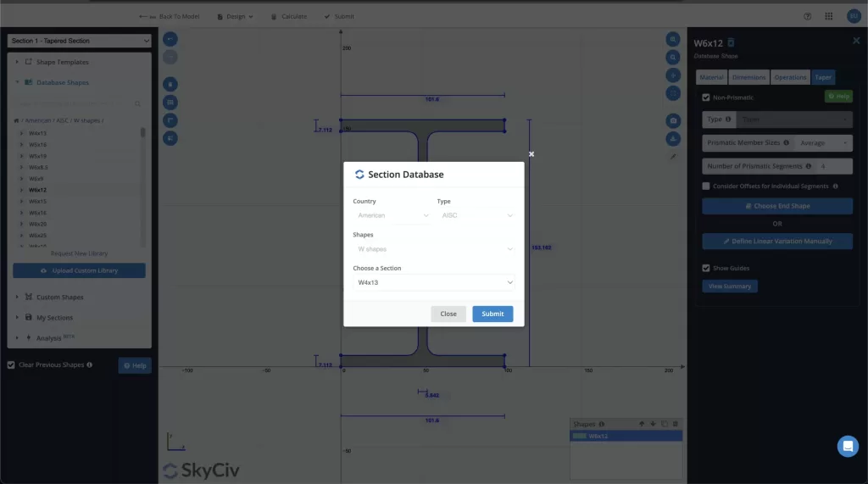Image resolution: width=868 pixels, height=484 pixels.
Task: Click the undo arrow icon on the left canvas toolbar
Action: pos(170,39)
